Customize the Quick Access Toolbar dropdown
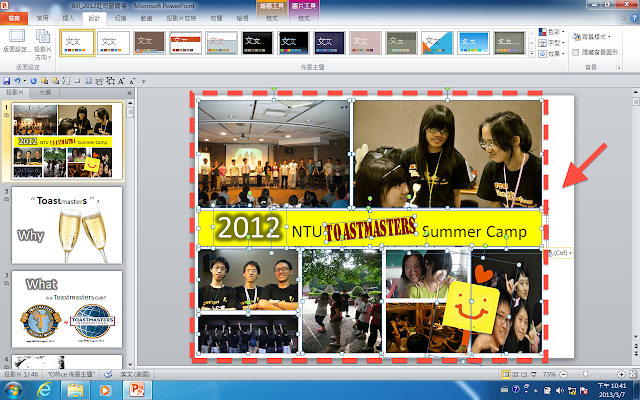This screenshot has width=640, height=400. tap(144, 82)
